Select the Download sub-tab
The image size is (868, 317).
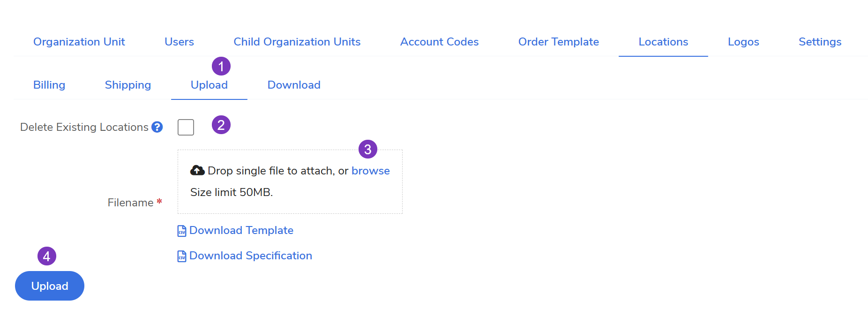click(294, 85)
